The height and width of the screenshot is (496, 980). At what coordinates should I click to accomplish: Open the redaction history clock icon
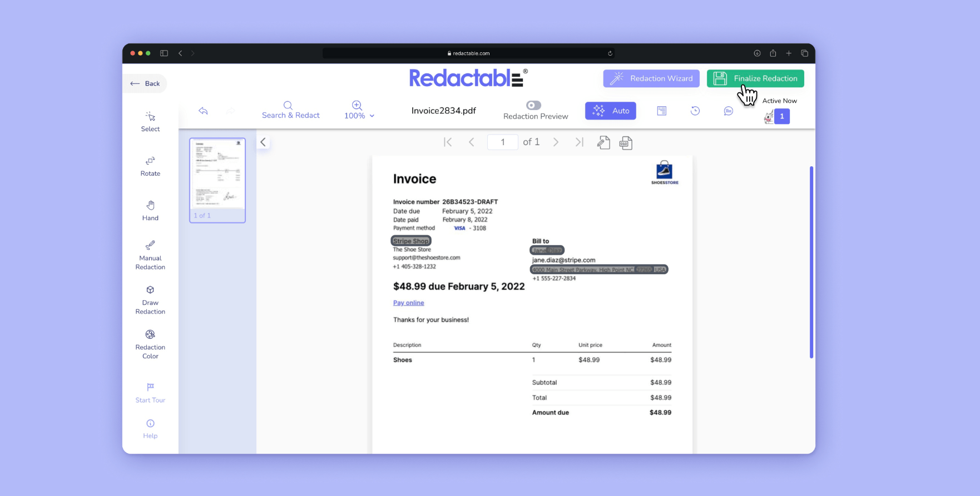[695, 111]
